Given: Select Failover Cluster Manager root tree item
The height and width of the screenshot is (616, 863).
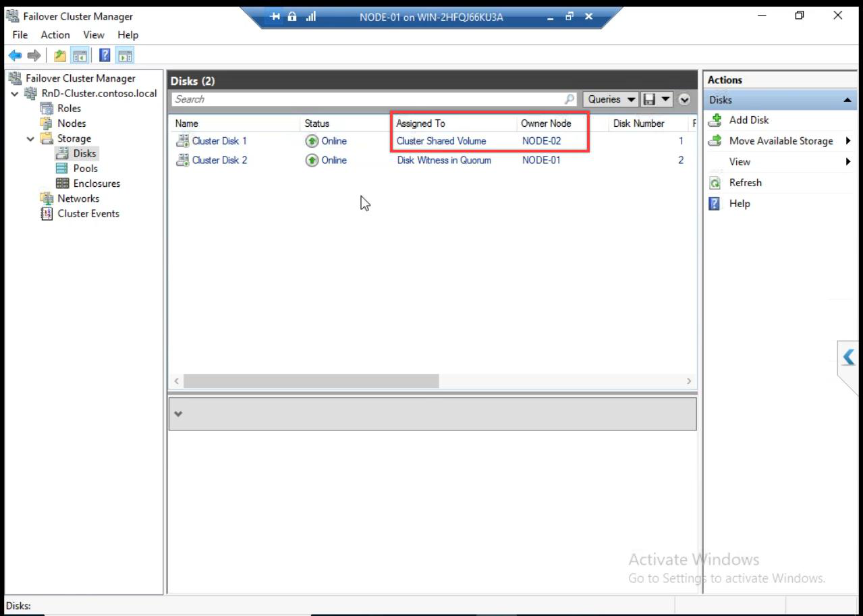Looking at the screenshot, I should (80, 78).
